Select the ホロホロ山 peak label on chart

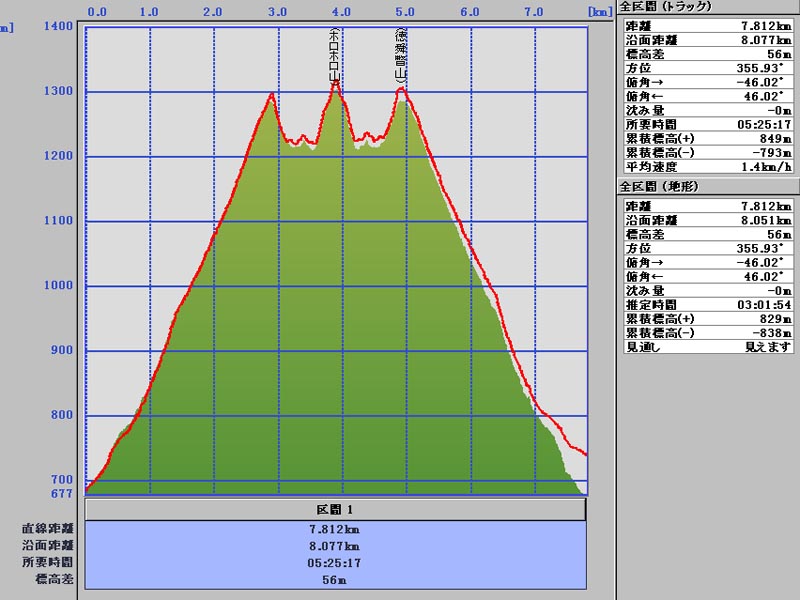coord(335,55)
